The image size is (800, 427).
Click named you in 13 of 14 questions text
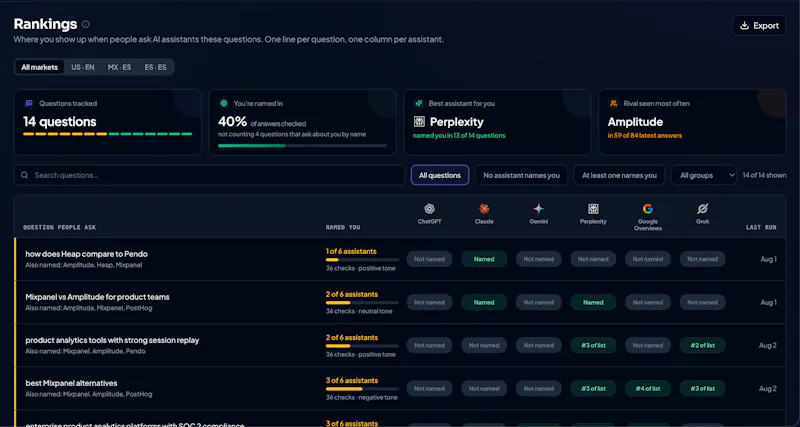(x=459, y=136)
